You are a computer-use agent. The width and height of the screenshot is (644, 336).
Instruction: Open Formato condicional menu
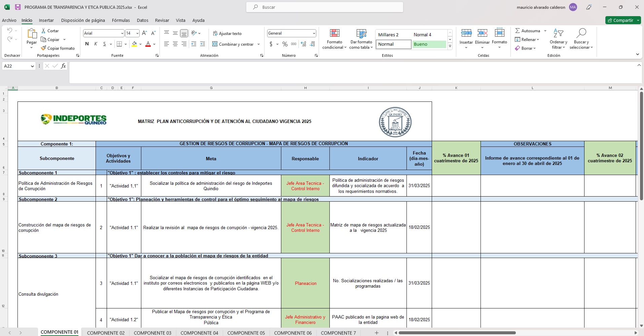point(334,39)
